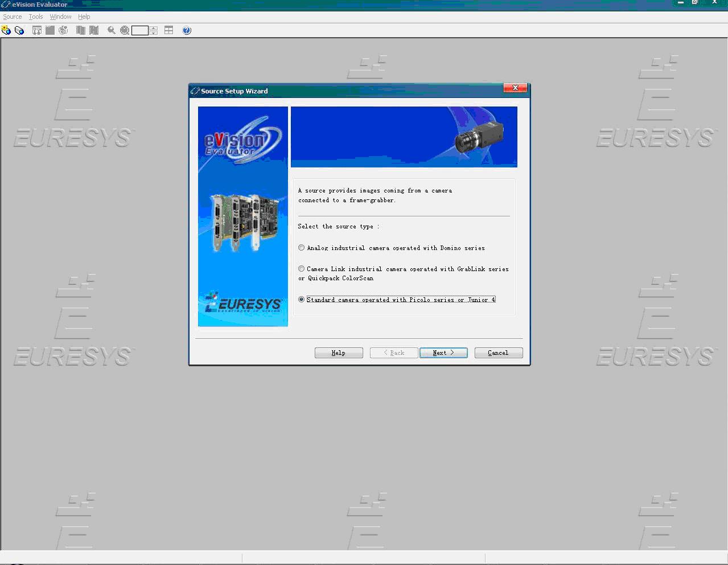Click the zoom magnifier toolbar icon
Viewport: 728px width, 565px height.
[x=112, y=30]
